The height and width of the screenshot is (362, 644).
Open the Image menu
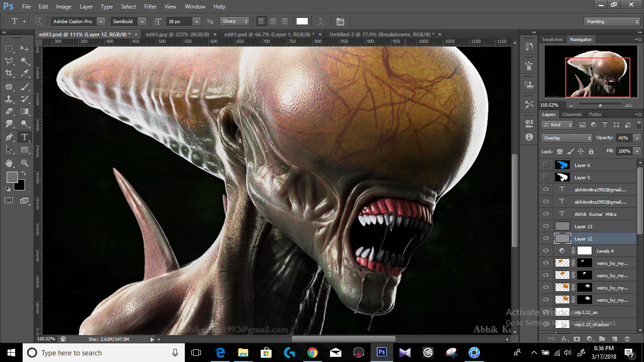[64, 7]
